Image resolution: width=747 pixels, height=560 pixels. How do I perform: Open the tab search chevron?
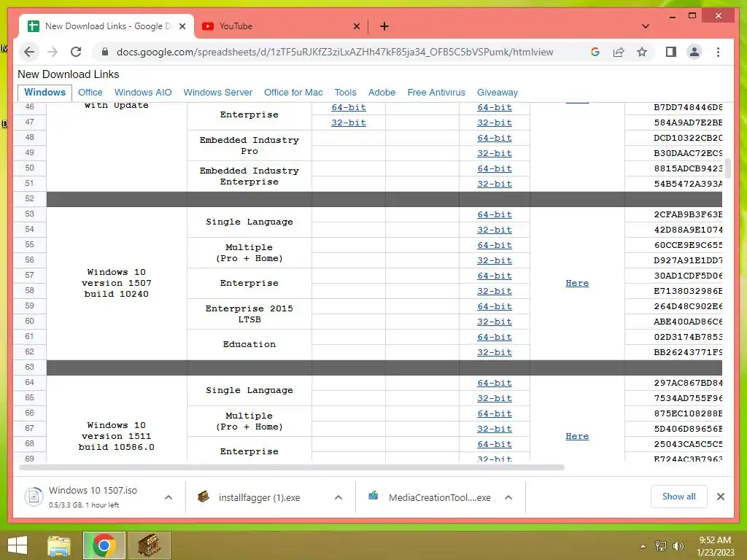click(x=646, y=26)
